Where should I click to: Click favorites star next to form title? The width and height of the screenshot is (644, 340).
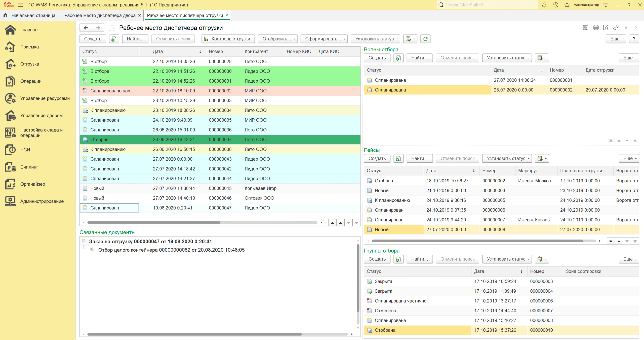(112, 28)
